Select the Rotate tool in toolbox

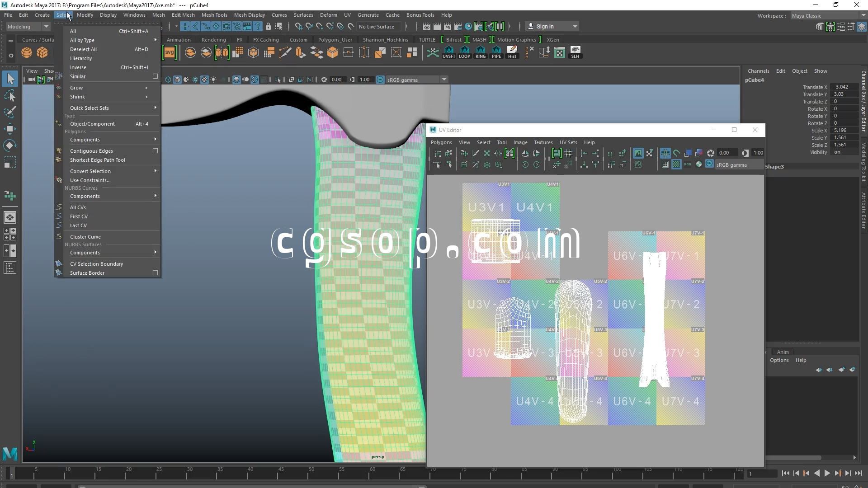coord(10,145)
